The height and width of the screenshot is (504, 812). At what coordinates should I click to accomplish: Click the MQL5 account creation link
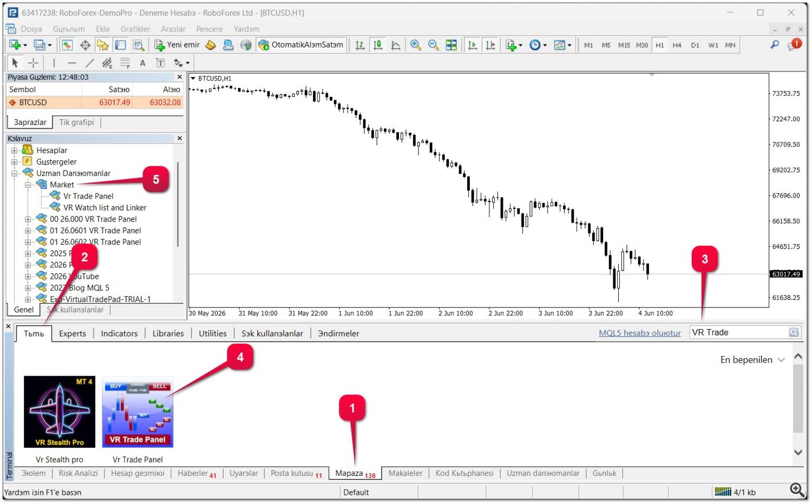(640, 333)
